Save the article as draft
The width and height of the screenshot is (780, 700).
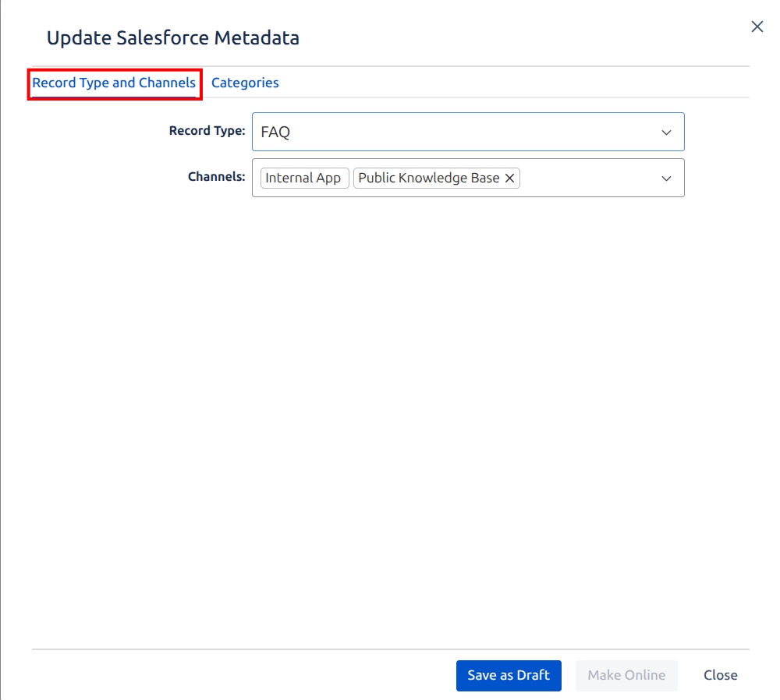tap(509, 675)
